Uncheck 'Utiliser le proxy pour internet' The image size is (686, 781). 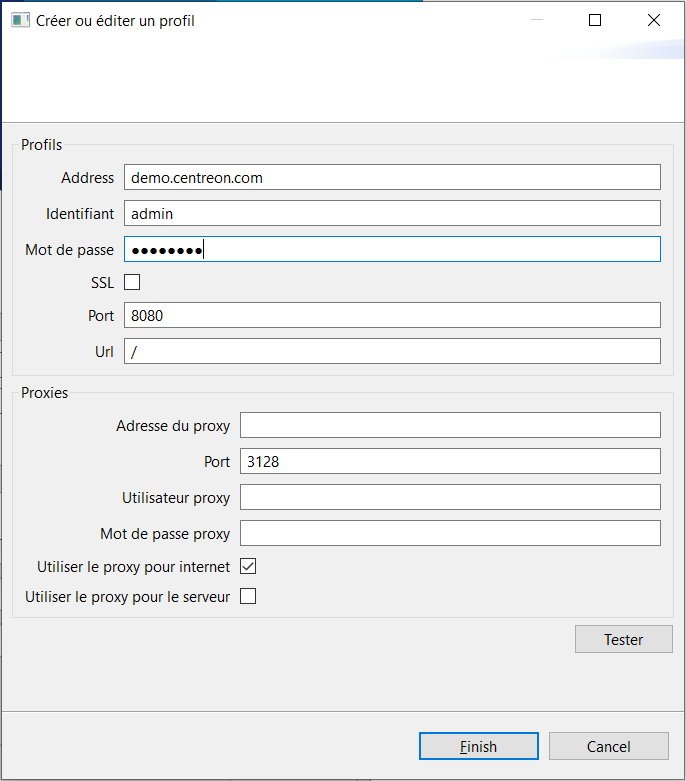[x=249, y=566]
